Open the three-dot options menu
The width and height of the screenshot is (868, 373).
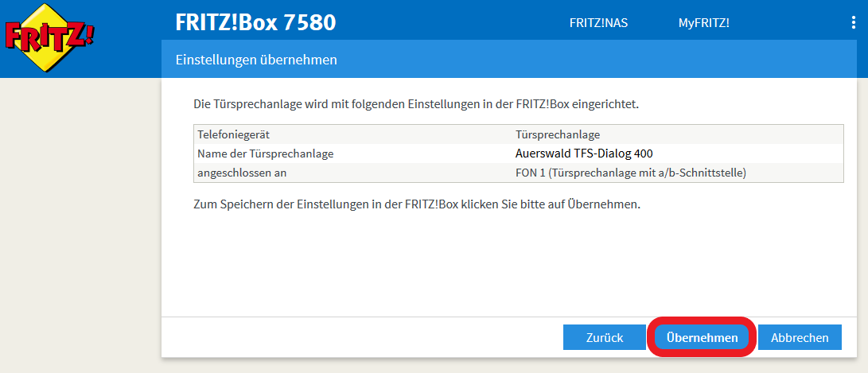(x=853, y=23)
